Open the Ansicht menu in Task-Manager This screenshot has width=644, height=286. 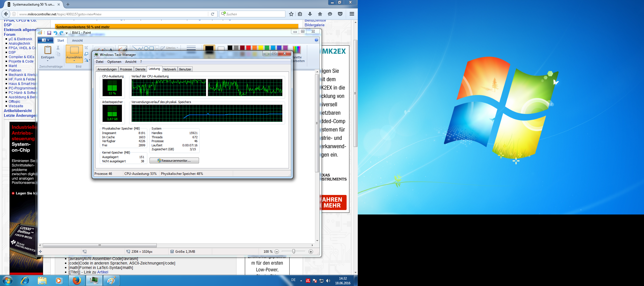tap(131, 62)
